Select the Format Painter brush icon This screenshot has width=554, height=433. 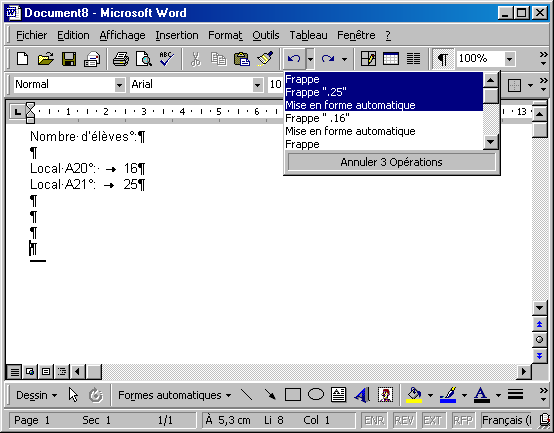point(265,59)
